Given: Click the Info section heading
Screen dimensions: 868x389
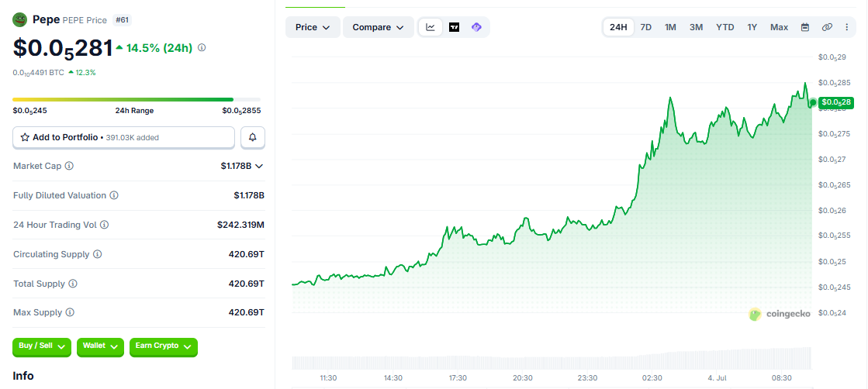Looking at the screenshot, I should [x=23, y=377].
